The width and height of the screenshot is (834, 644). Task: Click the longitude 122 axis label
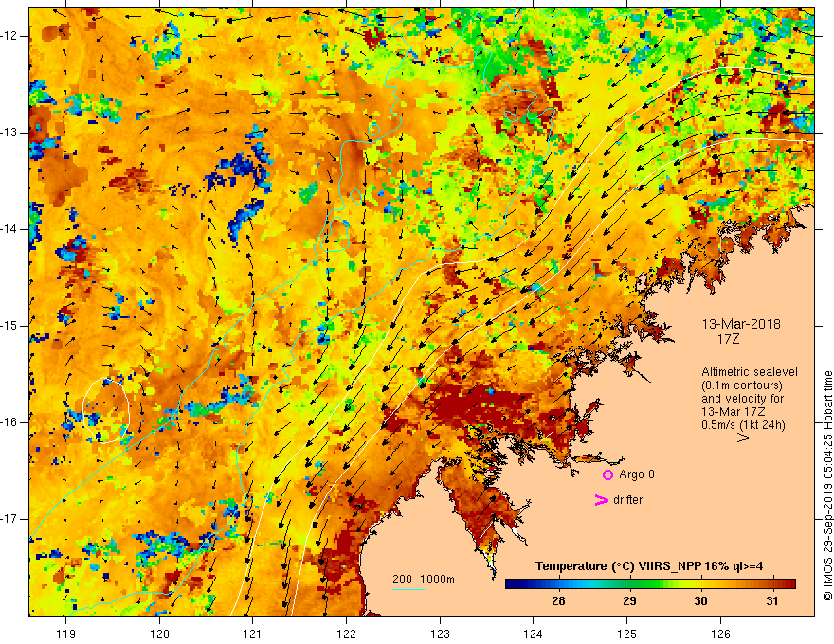346,634
